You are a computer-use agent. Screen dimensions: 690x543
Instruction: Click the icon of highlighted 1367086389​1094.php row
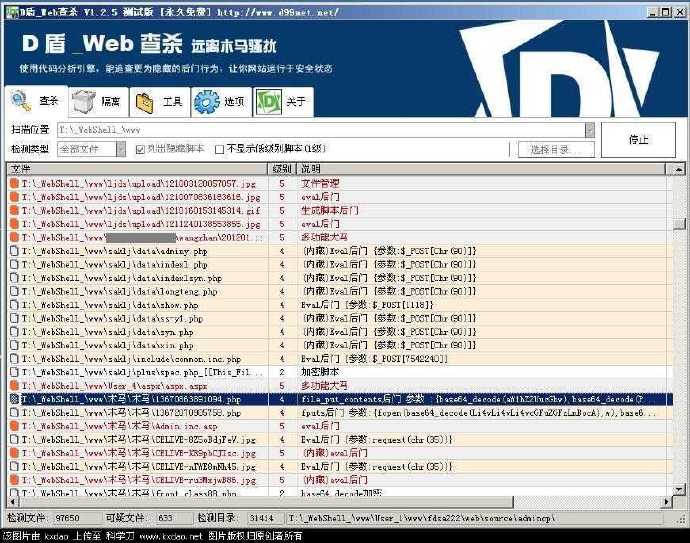14,399
